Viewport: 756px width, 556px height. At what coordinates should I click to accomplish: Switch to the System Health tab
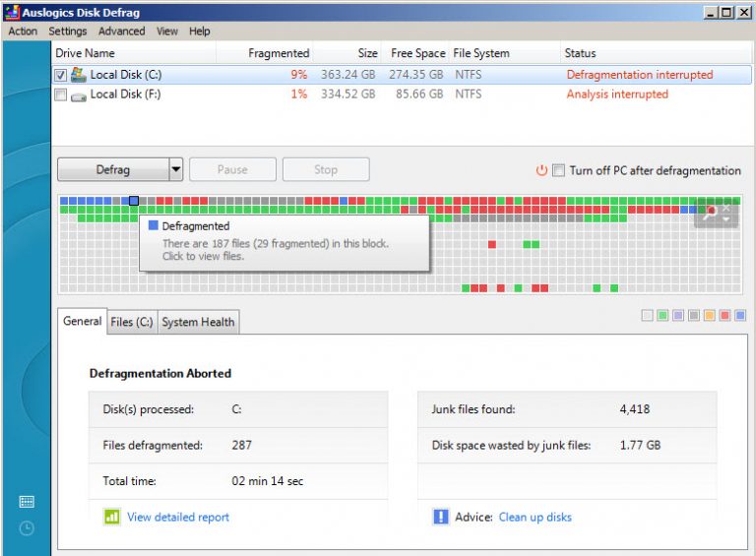coord(198,322)
